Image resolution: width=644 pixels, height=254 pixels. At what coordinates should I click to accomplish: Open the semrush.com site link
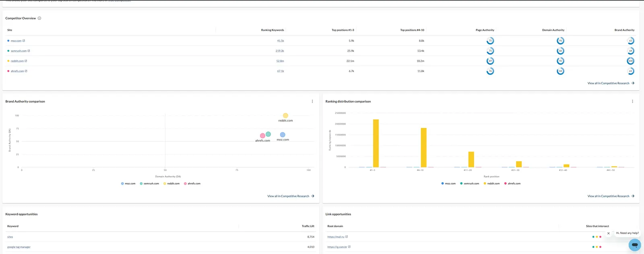19,51
